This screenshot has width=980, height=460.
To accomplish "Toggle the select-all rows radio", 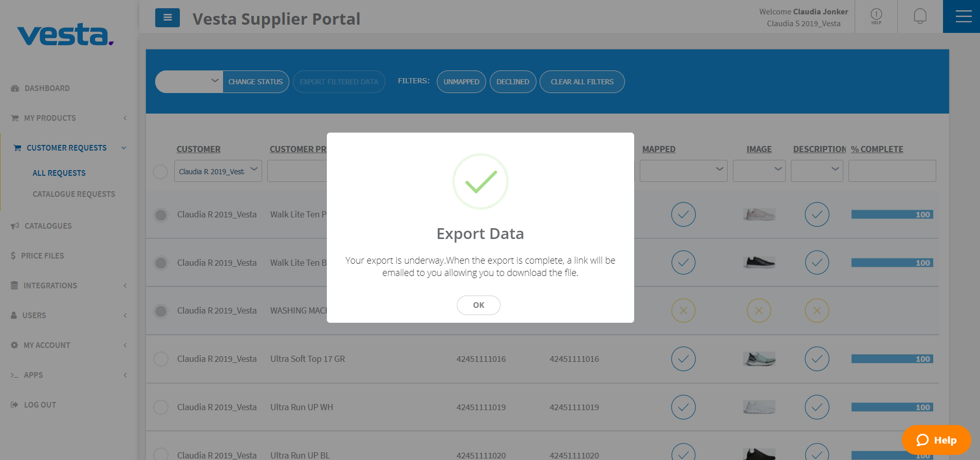I will [160, 172].
